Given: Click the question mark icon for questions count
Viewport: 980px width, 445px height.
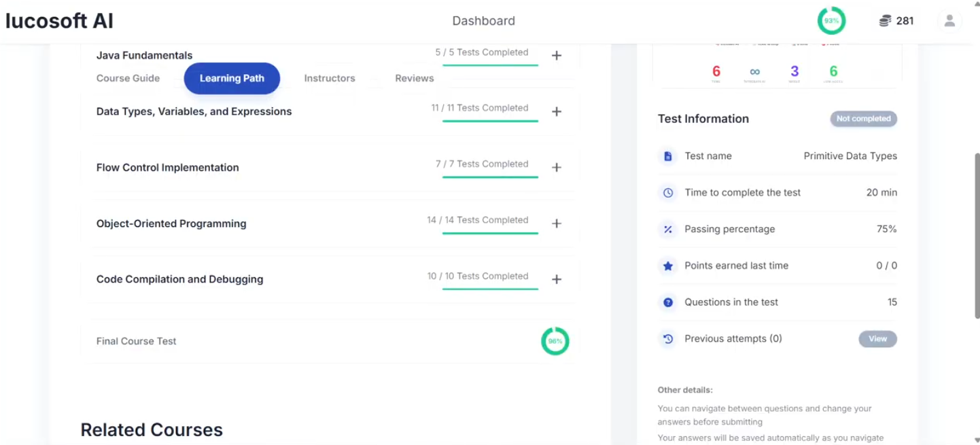Looking at the screenshot, I should click(667, 302).
